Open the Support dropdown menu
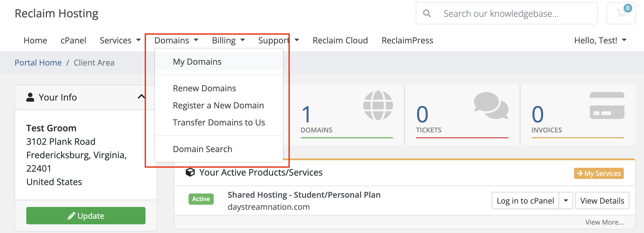644x233 pixels. tap(279, 40)
